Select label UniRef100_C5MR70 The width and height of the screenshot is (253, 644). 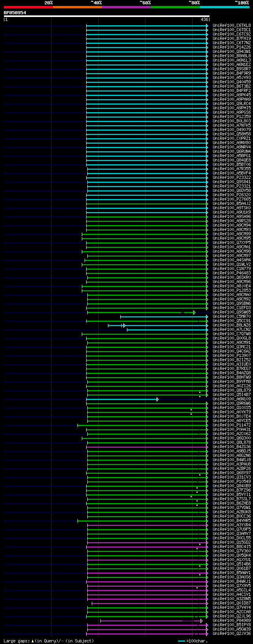pos(232,317)
